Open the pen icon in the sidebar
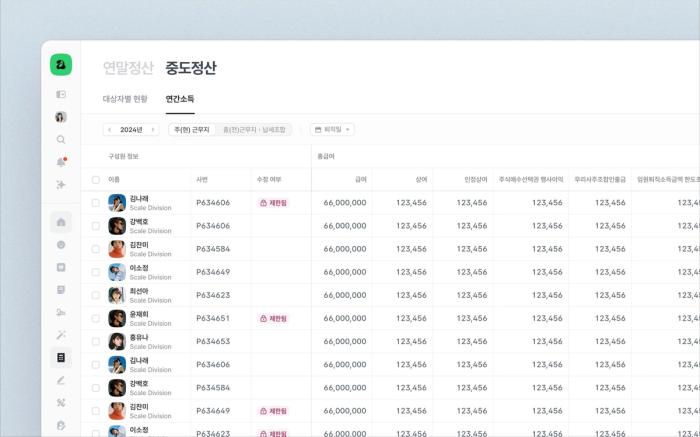 pyautogui.click(x=61, y=380)
